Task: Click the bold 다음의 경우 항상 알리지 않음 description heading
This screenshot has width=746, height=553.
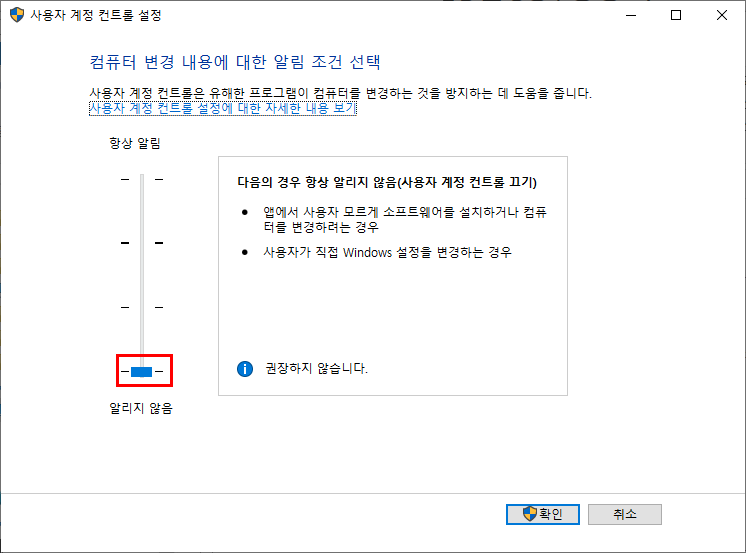Action: click(x=387, y=182)
